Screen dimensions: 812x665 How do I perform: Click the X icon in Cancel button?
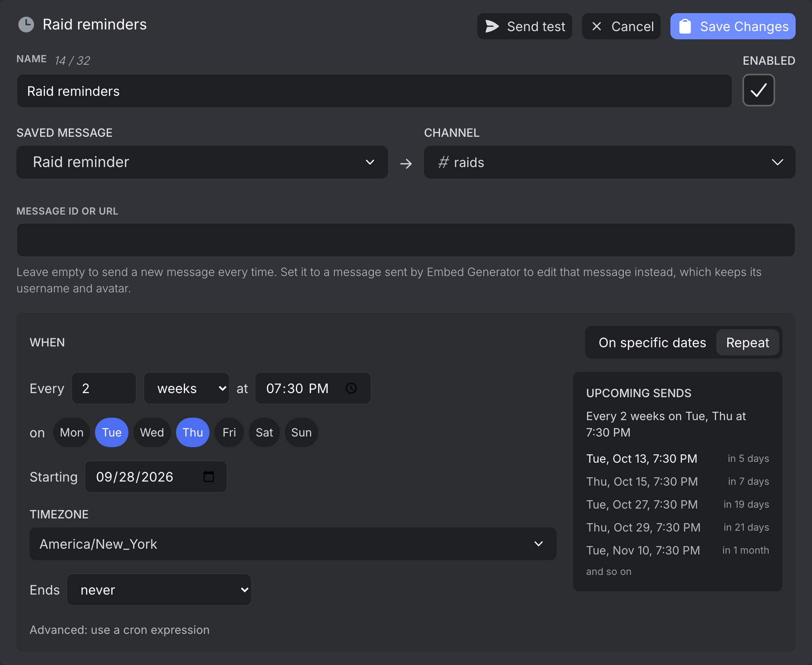(597, 26)
